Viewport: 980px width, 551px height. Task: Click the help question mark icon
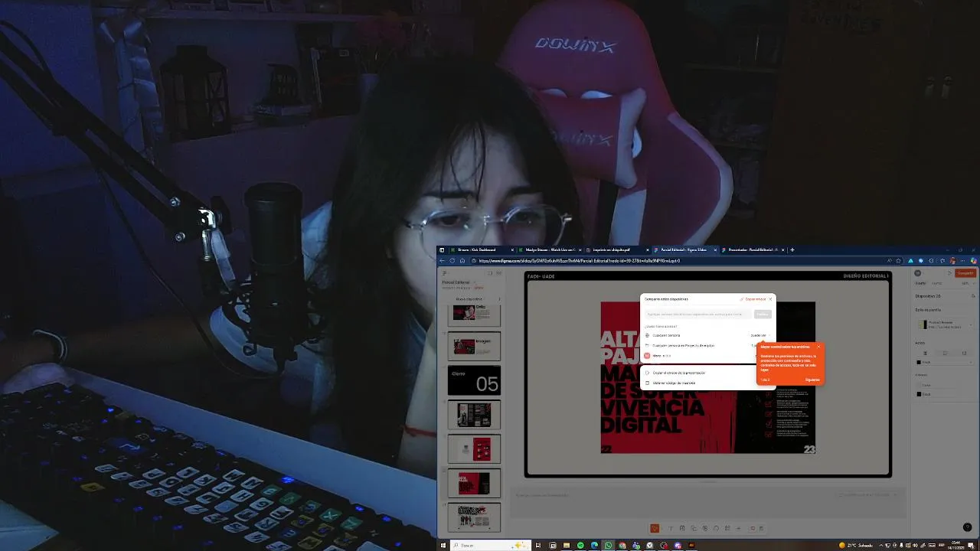pyautogui.click(x=967, y=527)
